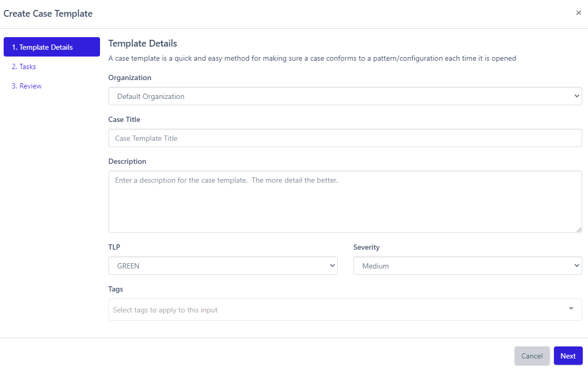Go to the 2. Tasks step
The height and width of the screenshot is (370, 588).
point(24,67)
